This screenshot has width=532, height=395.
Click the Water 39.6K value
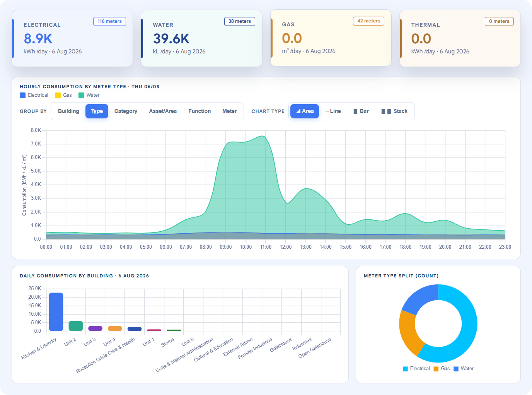click(171, 39)
